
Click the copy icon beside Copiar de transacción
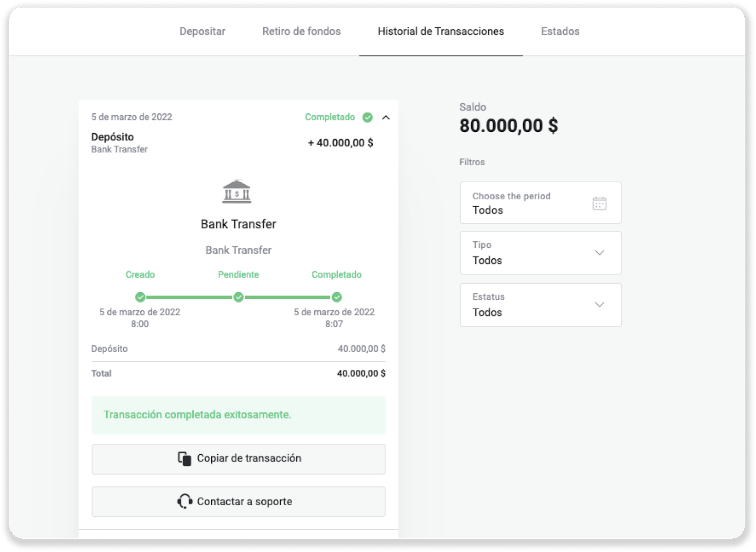pyautogui.click(x=184, y=459)
